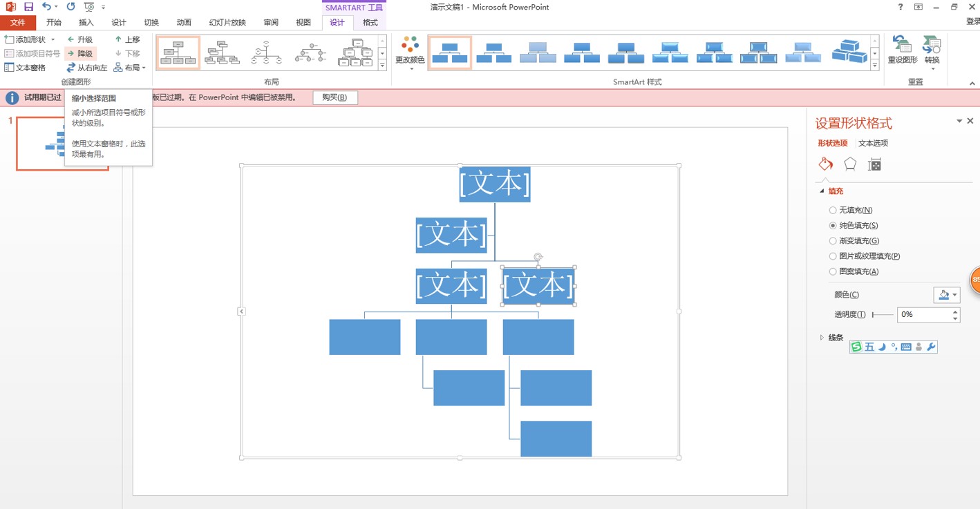The width and height of the screenshot is (980, 509).
Task: Click the redo/repeat icon
Action: [70, 7]
